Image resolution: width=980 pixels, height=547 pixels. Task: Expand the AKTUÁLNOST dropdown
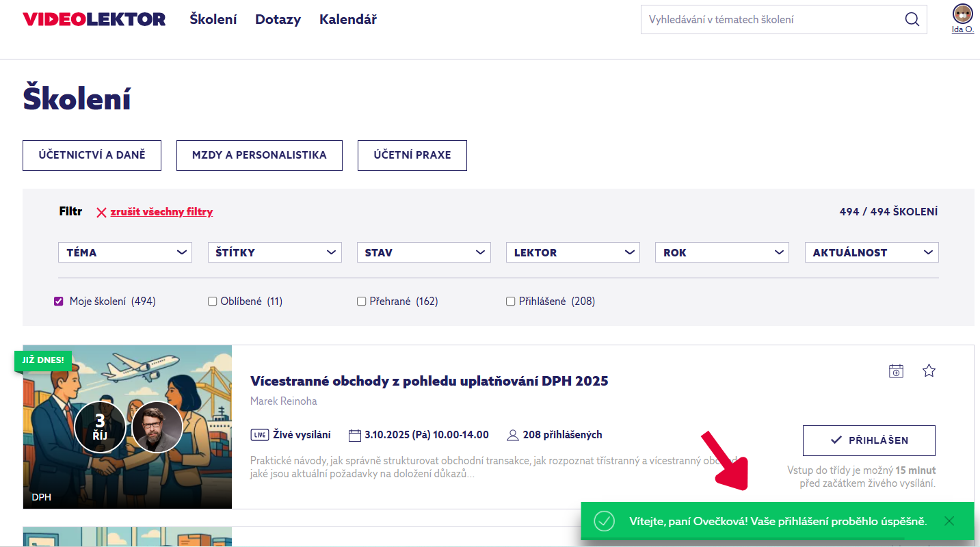click(x=871, y=252)
